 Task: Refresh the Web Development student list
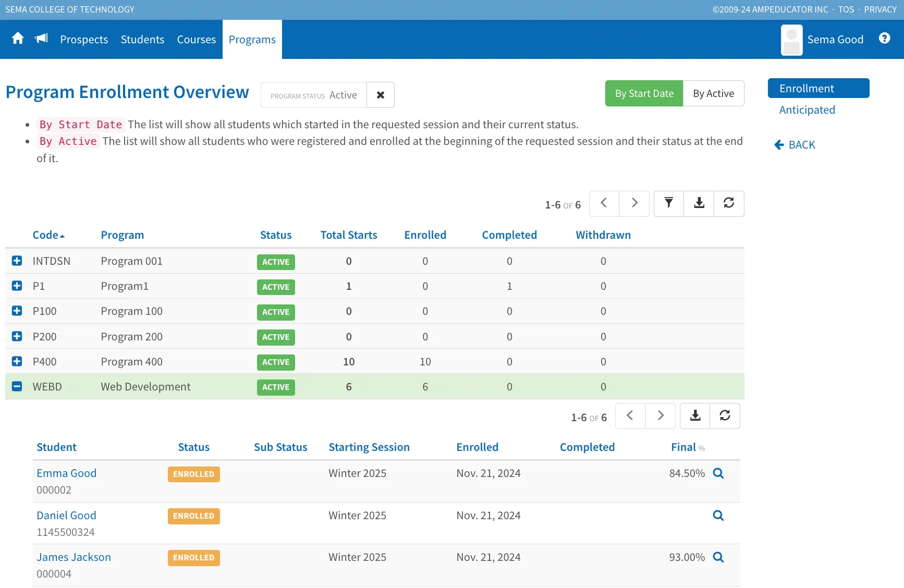click(x=725, y=416)
